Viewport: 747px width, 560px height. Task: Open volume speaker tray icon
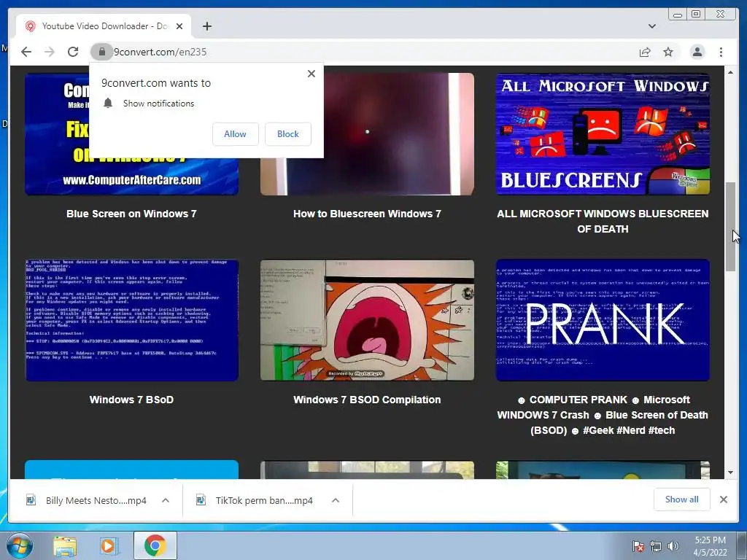[673, 546]
